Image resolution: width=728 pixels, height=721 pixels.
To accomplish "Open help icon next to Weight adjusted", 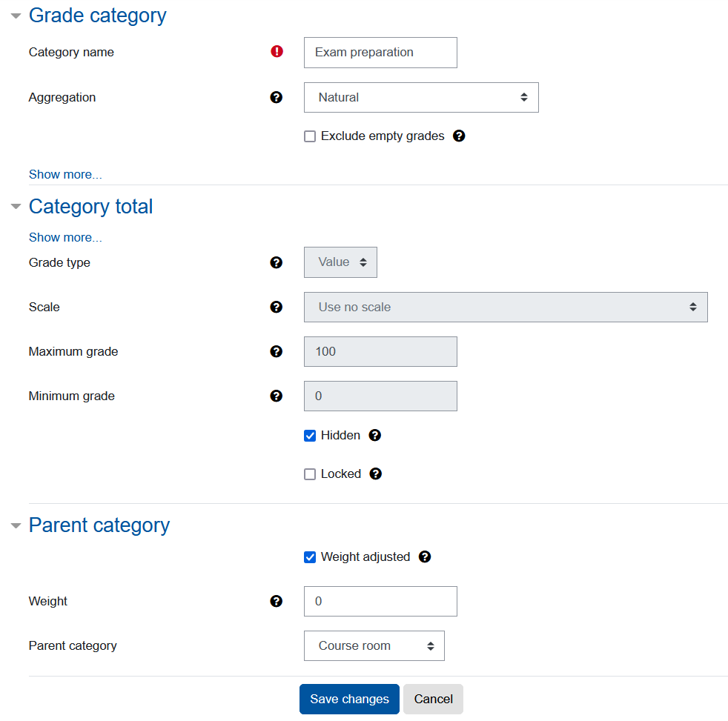I will (425, 556).
